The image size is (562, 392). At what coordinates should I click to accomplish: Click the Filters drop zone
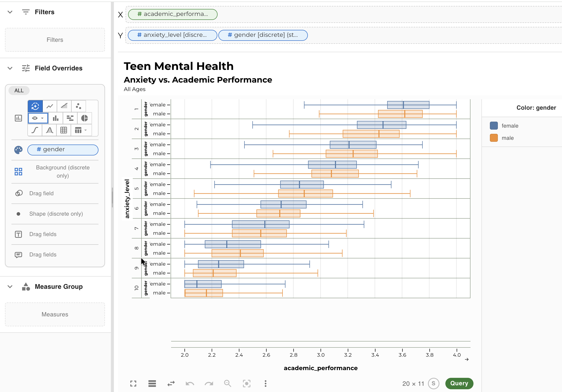tap(55, 40)
